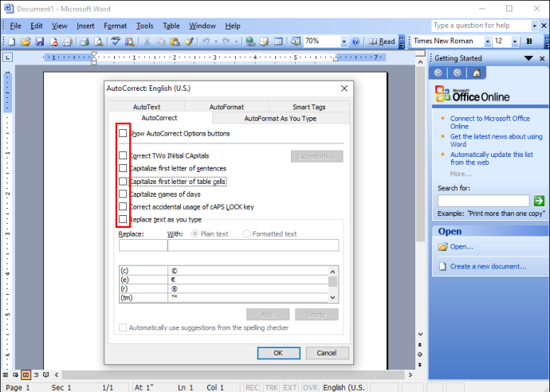Click Open... link in task pane
The image size is (550, 392).
tap(462, 246)
